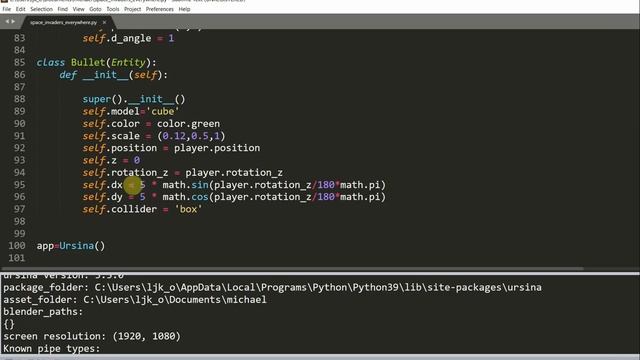Click 'color.green' on line 90
Viewport: 640px width, 360px height.
click(x=189, y=124)
